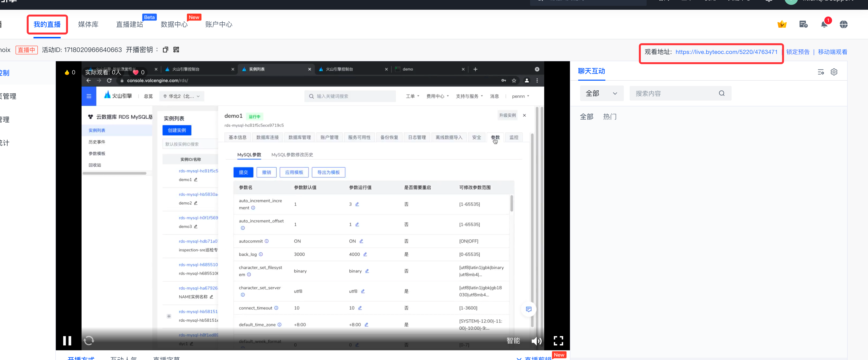Switch to MySQL参数修改历史 tab

[292, 155]
